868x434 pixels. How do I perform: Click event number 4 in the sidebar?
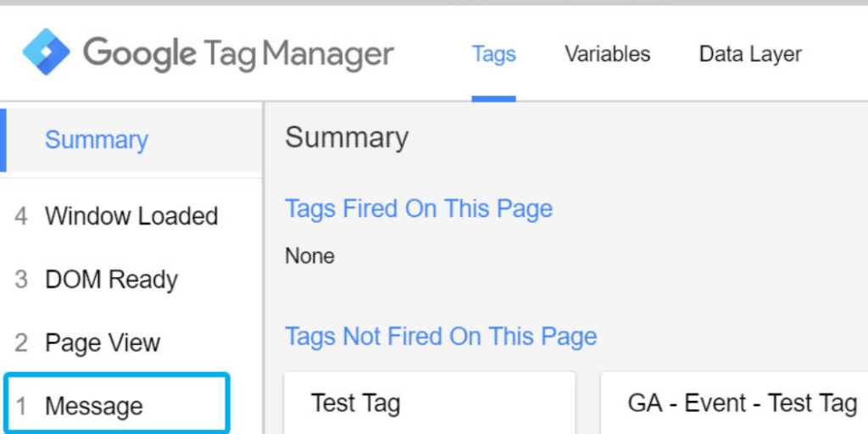[x=21, y=216]
